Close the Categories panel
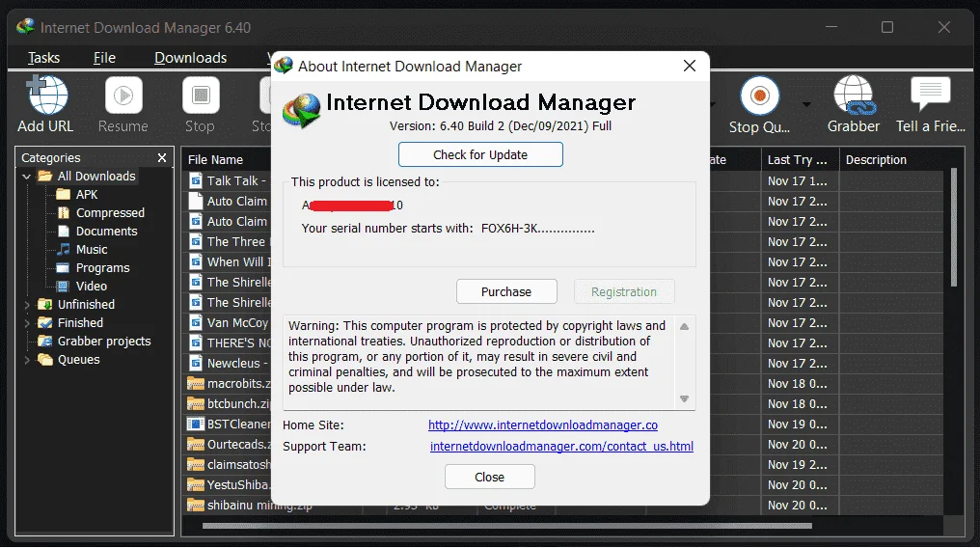Screen dimensions: 980x548 click(162, 157)
